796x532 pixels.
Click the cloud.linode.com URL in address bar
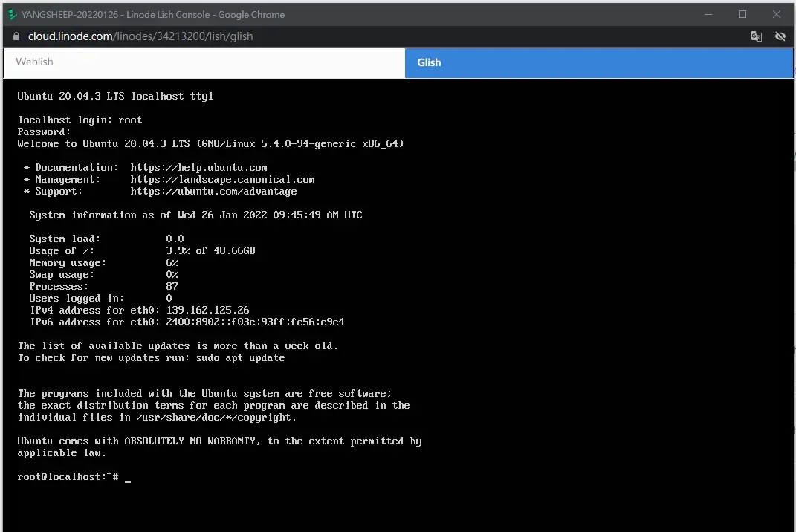[140, 36]
